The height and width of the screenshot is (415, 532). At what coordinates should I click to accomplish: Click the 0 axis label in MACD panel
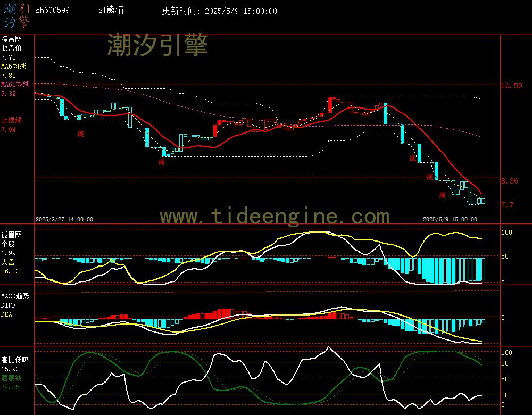click(x=503, y=317)
